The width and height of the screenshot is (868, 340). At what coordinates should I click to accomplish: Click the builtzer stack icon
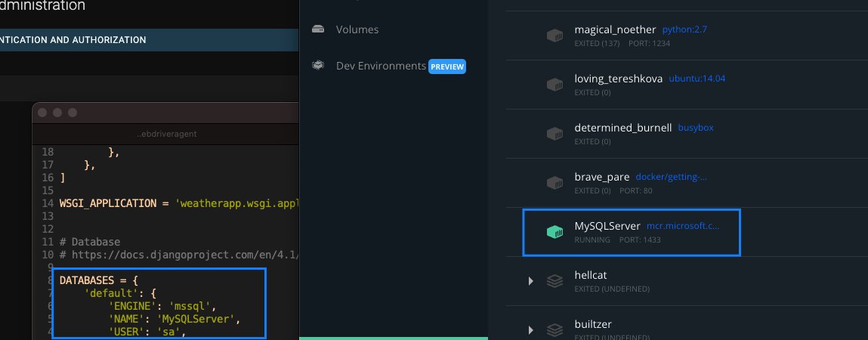(x=554, y=330)
